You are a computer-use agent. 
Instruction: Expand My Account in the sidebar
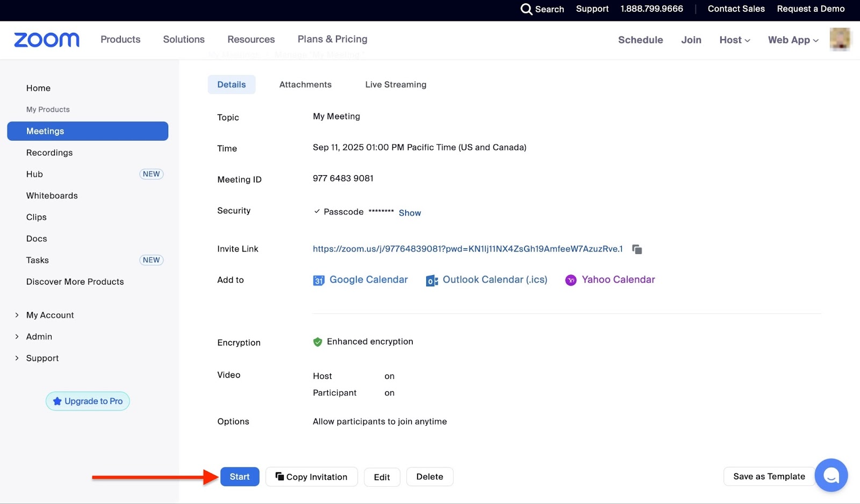tap(45, 315)
